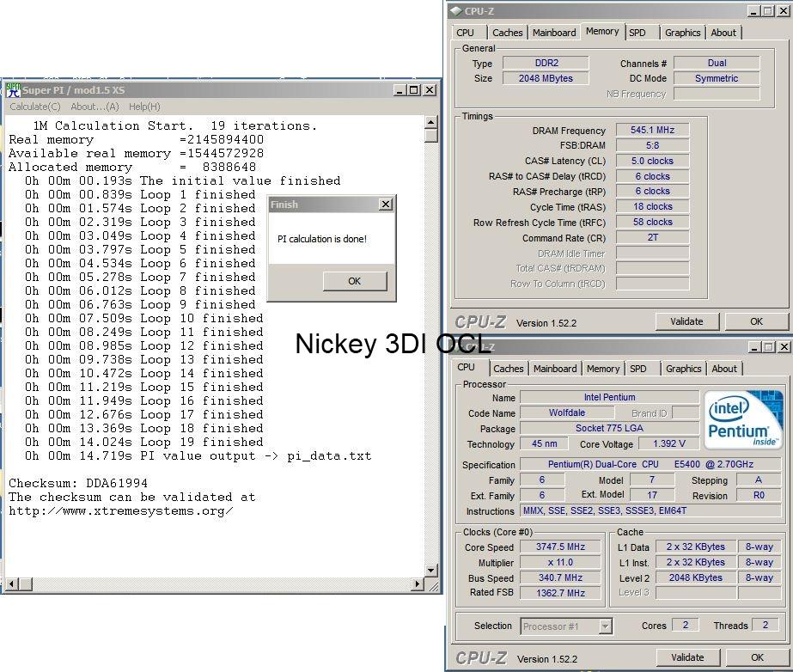
Task: Click the CPU-Z Memory window title icon
Action: (455, 11)
